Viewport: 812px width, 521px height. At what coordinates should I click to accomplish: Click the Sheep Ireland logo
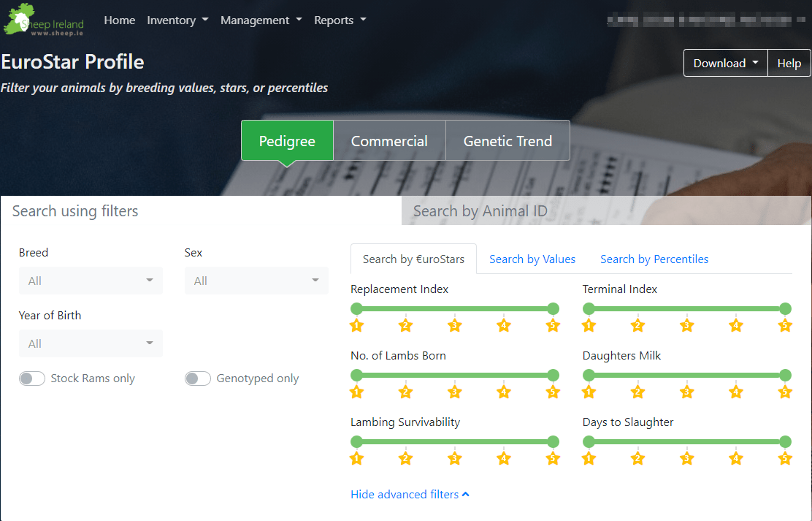tap(42, 20)
